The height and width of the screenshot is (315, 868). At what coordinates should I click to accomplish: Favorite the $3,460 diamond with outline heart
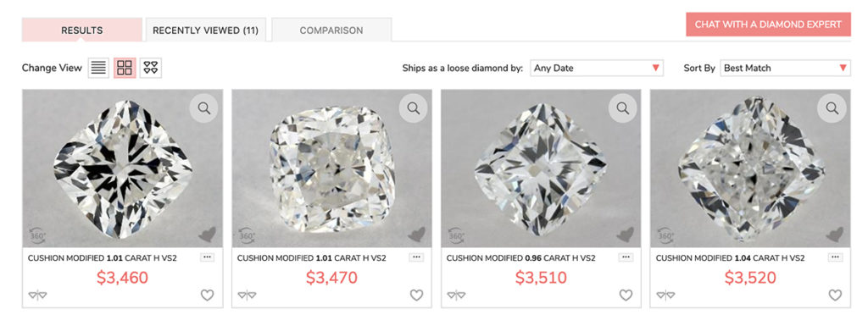click(x=207, y=296)
